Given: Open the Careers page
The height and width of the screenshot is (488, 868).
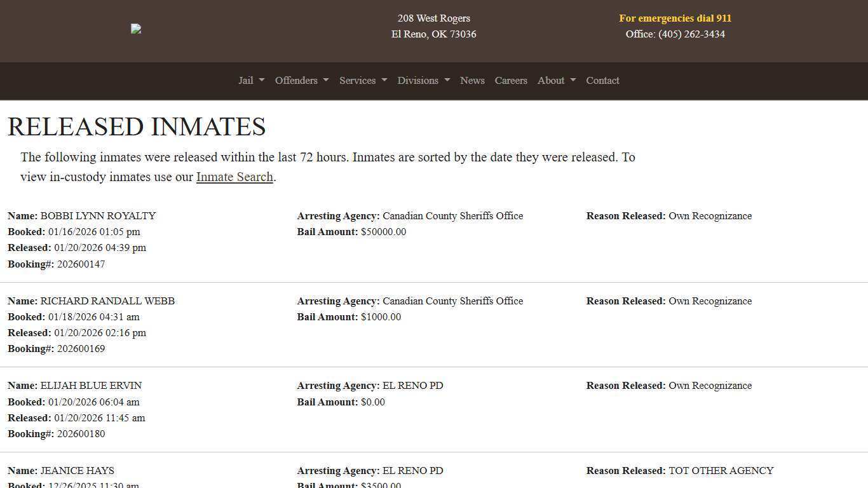Looking at the screenshot, I should [x=511, y=81].
